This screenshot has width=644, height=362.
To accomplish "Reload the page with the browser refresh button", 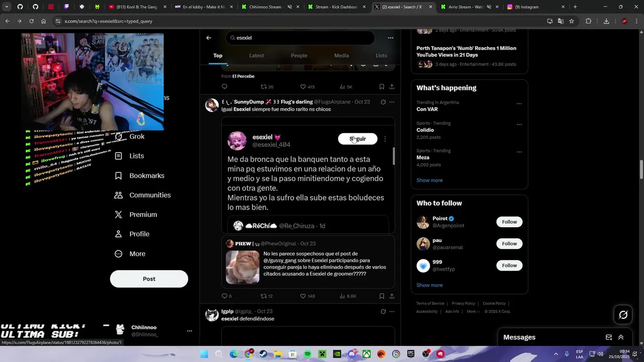I will 31,21.
